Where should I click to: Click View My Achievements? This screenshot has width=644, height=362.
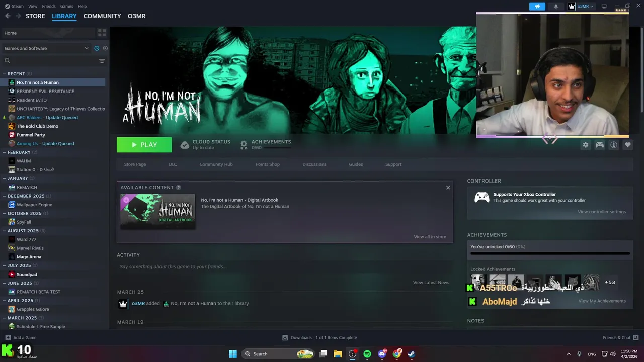click(x=602, y=301)
